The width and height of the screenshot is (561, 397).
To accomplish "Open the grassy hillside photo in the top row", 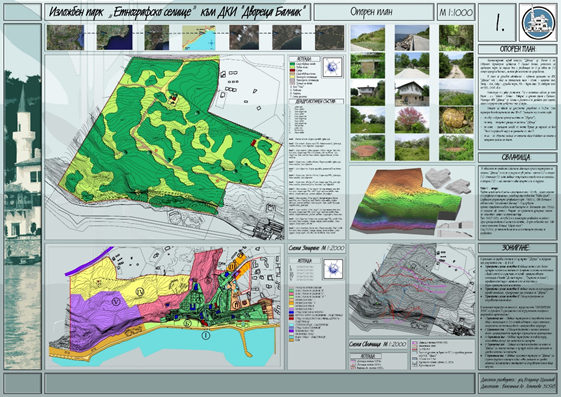I will [x=368, y=38].
